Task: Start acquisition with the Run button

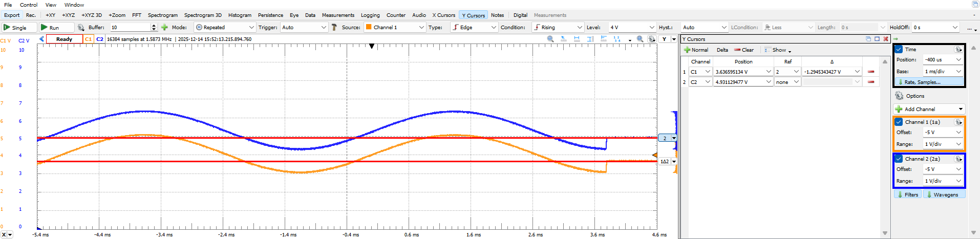Action: click(x=54, y=28)
